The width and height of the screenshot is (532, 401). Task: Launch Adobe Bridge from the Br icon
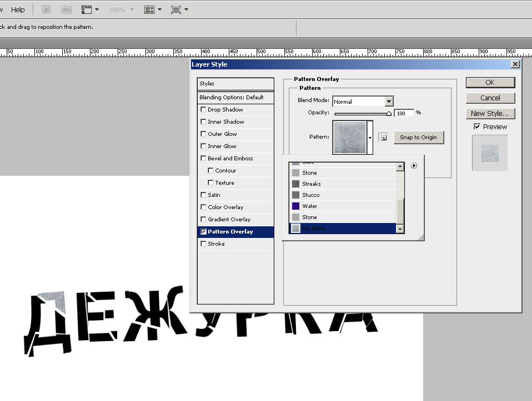point(47,10)
